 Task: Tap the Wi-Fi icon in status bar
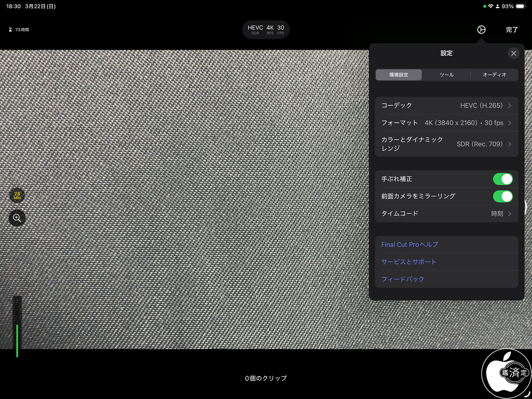[x=491, y=6]
